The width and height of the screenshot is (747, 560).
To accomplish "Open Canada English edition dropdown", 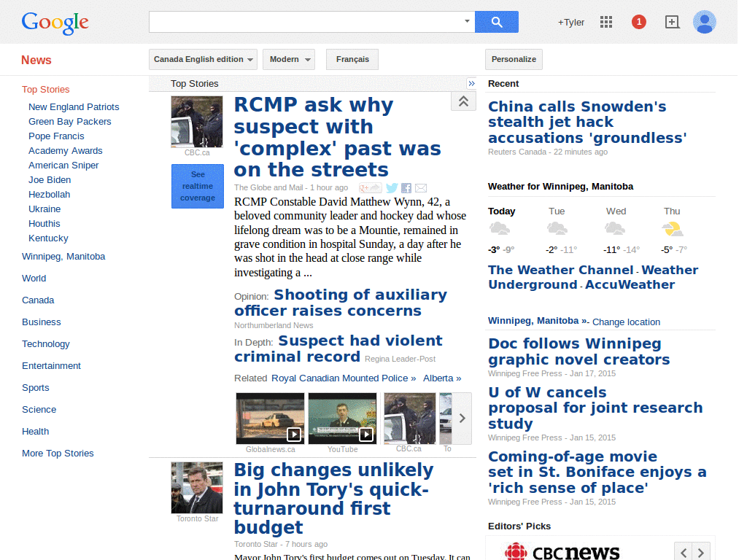I will tap(203, 60).
